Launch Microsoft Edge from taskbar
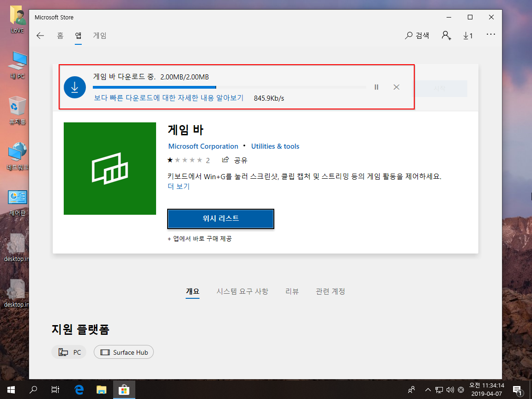The width and height of the screenshot is (532, 399). [79, 389]
